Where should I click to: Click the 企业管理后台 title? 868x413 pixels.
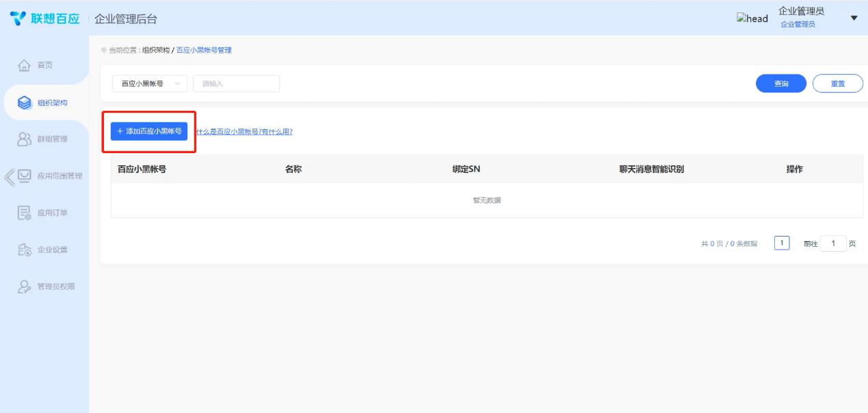pyautogui.click(x=125, y=19)
